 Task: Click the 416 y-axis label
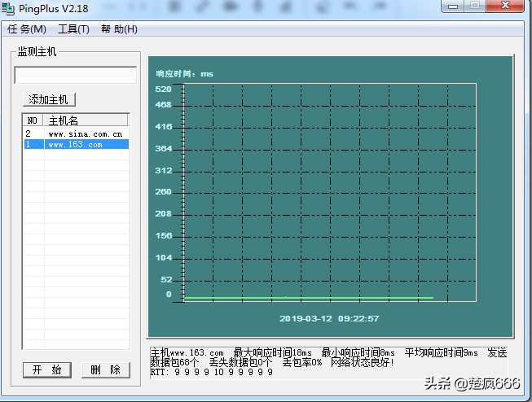click(x=164, y=127)
